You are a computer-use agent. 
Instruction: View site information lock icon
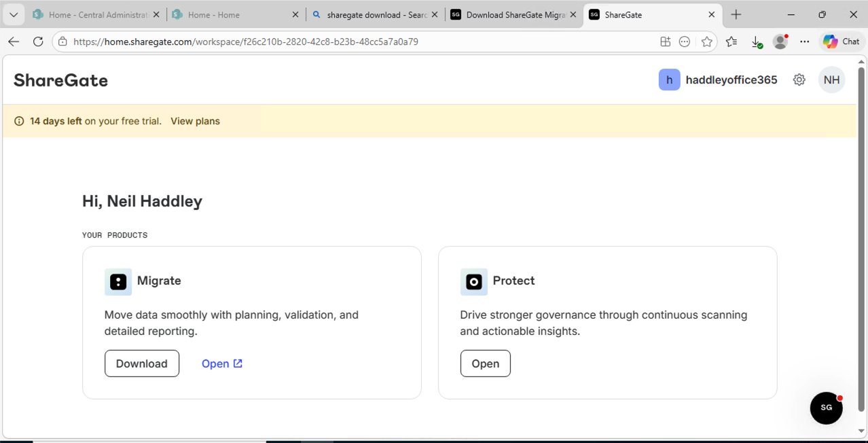pyautogui.click(x=62, y=41)
